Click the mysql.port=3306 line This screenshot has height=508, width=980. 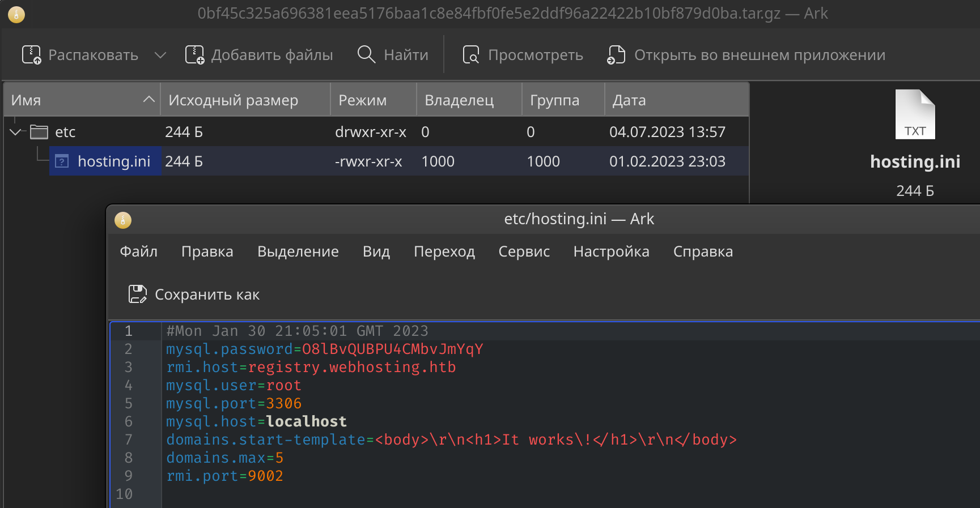click(x=234, y=404)
